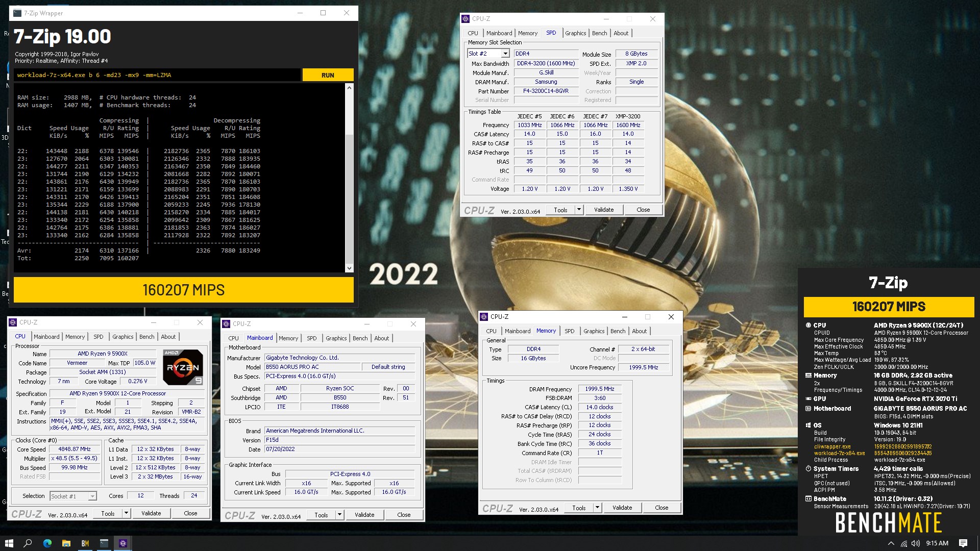Switch to SPD tab in CPU window
The height and width of the screenshot is (551, 980).
(98, 337)
